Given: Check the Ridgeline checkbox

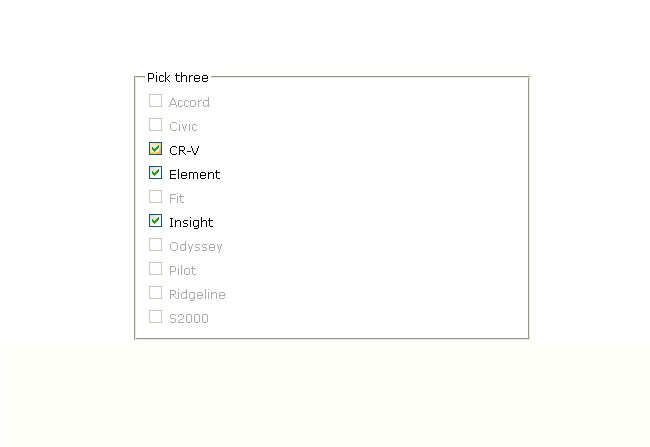Looking at the screenshot, I should pyautogui.click(x=155, y=293).
